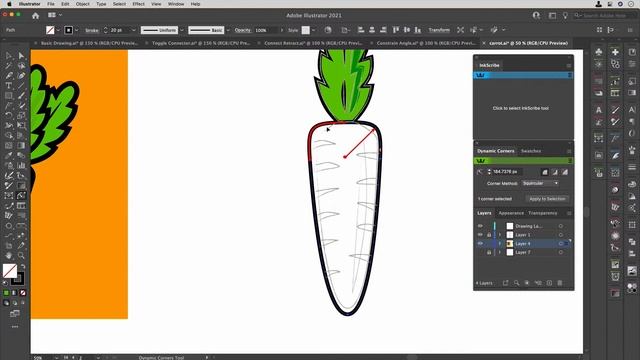640x360 pixels.
Task: Click large Fill box in toolbar
Action: click(9, 271)
